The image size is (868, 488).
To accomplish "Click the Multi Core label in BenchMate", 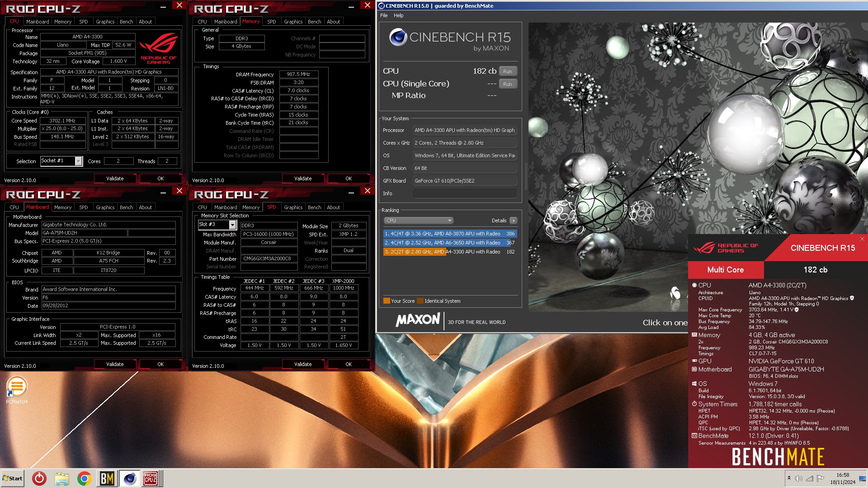I will [726, 270].
